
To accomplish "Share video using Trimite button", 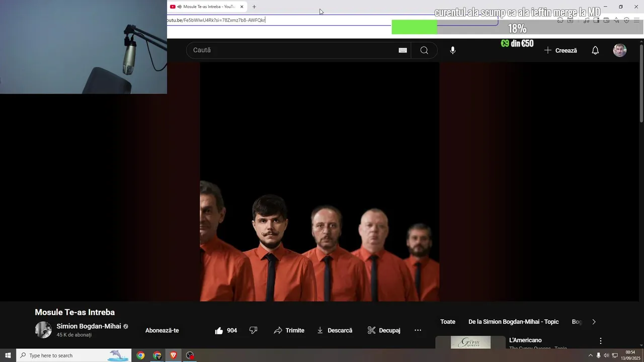I will coord(289,330).
